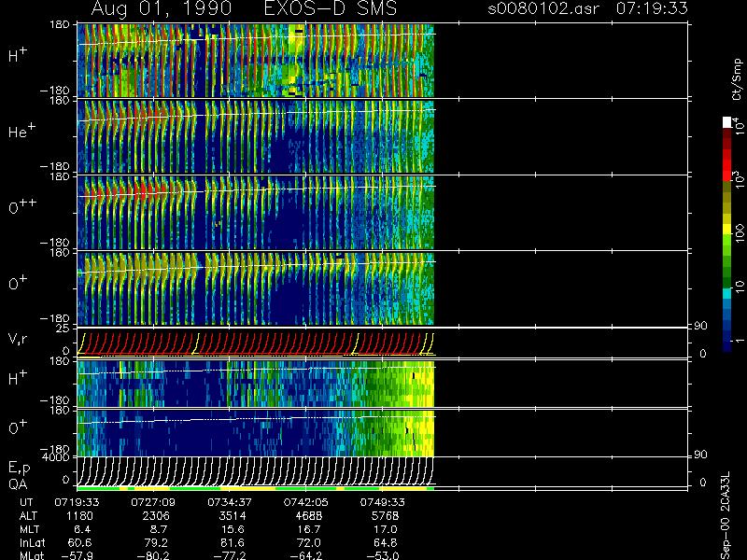Click InLat value '81.6'
Screen dimensions: 747x560
tap(233, 542)
